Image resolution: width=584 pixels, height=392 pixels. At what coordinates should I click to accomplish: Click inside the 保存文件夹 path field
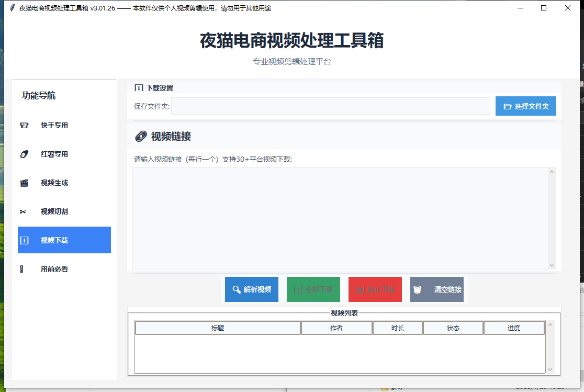330,106
